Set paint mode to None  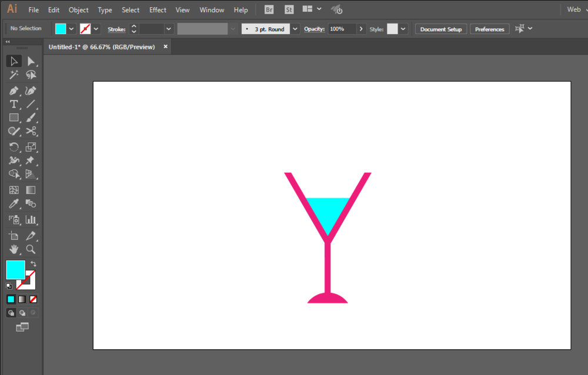[33, 299]
